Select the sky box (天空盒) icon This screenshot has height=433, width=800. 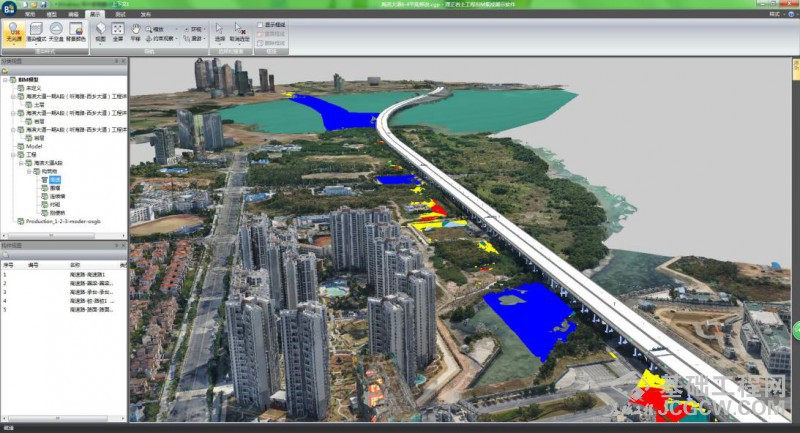[58, 34]
